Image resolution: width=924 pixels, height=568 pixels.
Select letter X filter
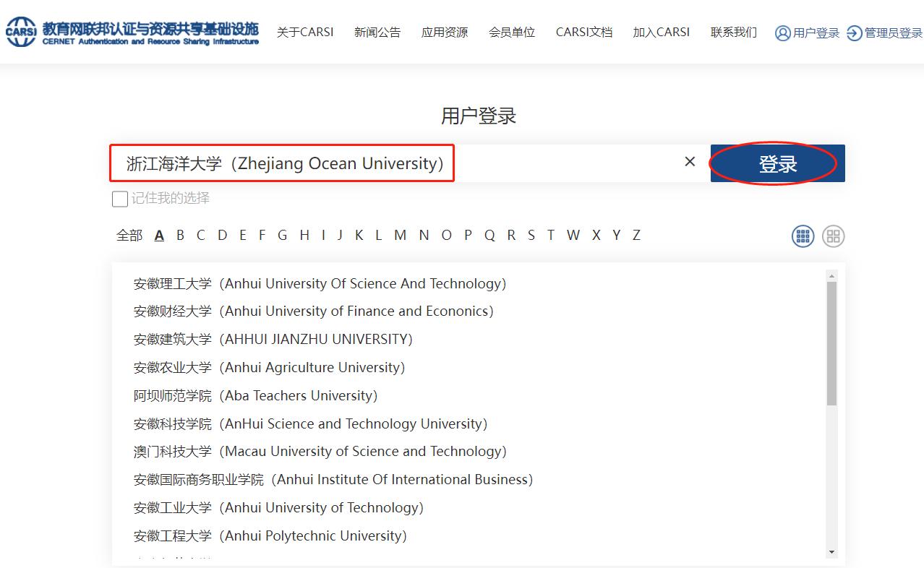click(x=596, y=235)
